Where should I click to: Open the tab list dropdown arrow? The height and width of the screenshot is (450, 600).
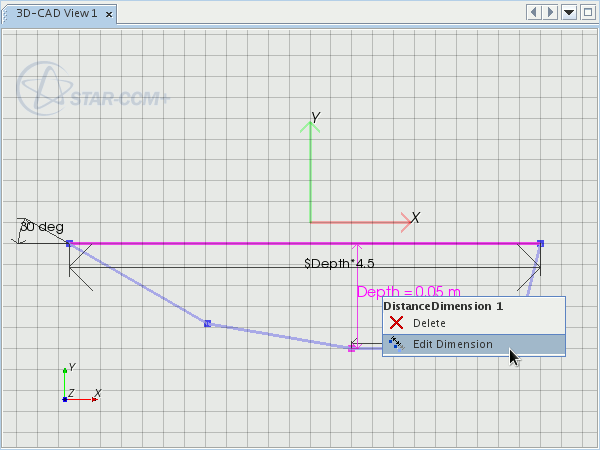569,13
